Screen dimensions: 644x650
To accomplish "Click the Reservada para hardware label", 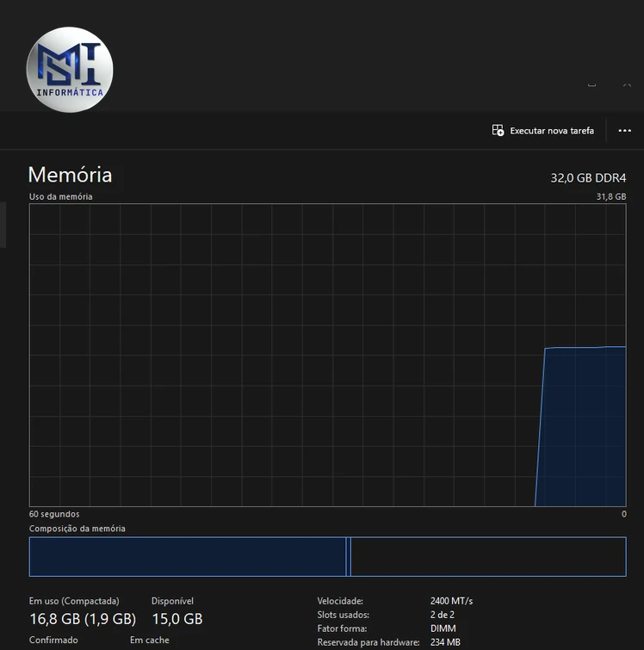I will (x=368, y=642).
